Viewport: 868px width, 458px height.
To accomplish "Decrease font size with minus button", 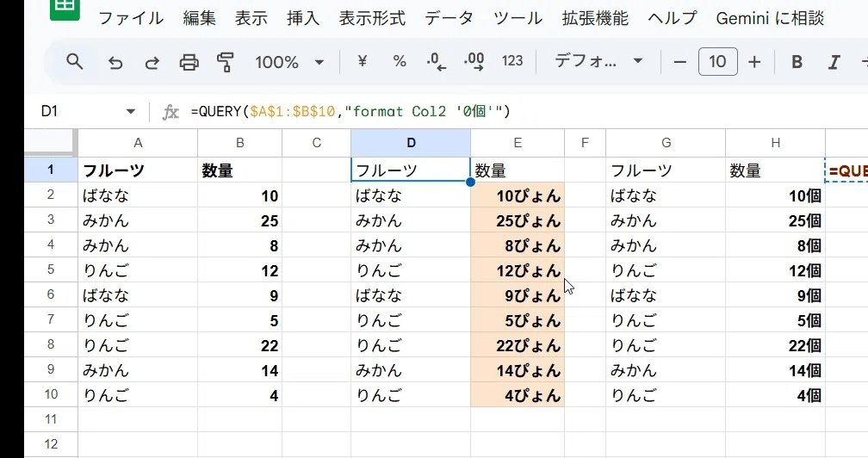I will [679, 62].
